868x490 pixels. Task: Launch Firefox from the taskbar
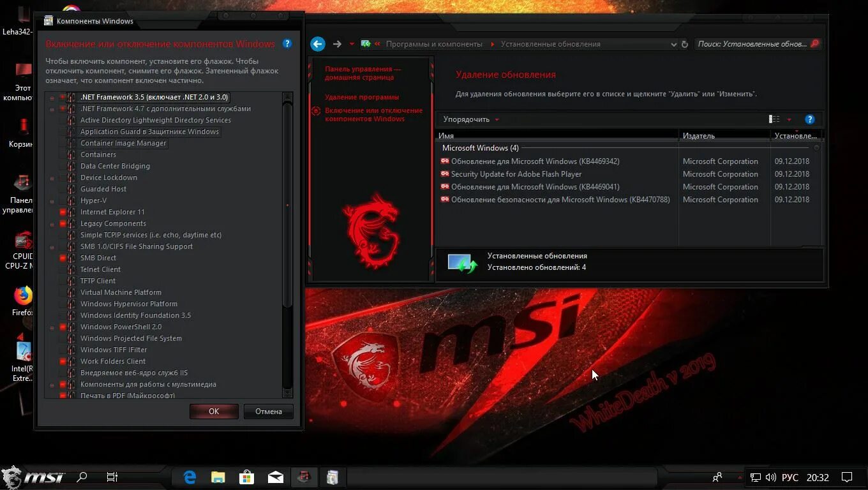[23, 295]
